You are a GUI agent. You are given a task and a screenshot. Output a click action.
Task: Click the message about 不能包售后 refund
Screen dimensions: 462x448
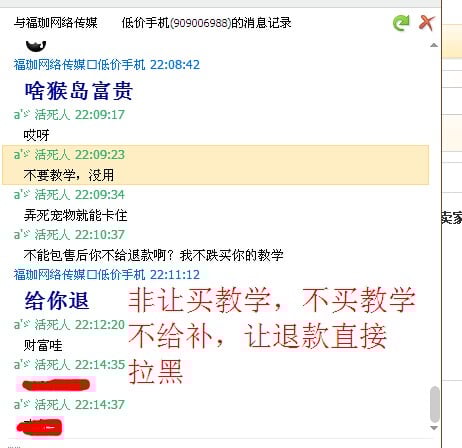pyautogui.click(x=153, y=255)
